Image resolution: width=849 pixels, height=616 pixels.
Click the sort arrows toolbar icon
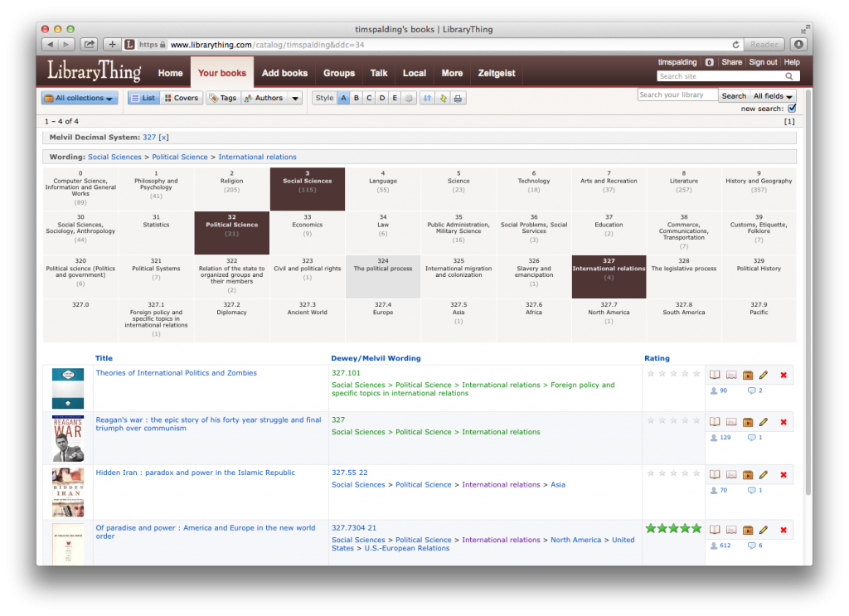click(x=427, y=98)
